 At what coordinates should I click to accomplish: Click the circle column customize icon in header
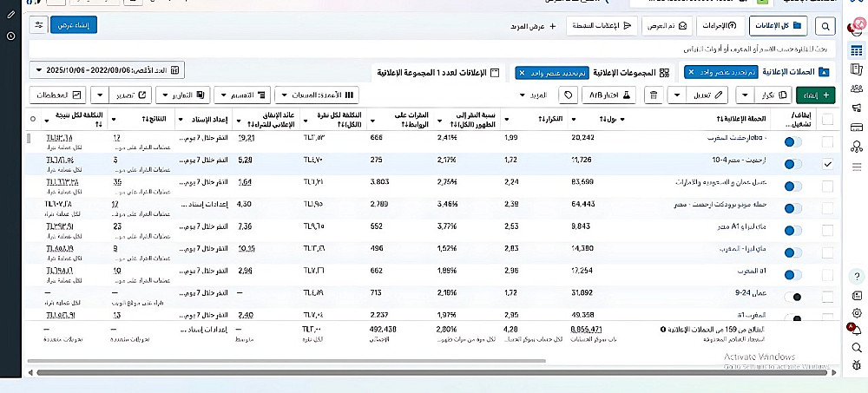(x=33, y=119)
